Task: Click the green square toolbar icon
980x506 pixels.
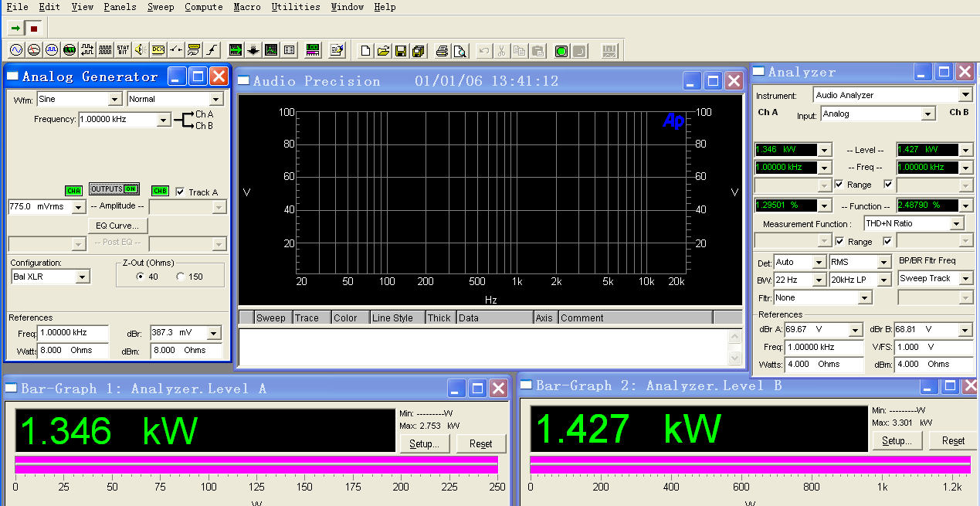Action: point(561,51)
